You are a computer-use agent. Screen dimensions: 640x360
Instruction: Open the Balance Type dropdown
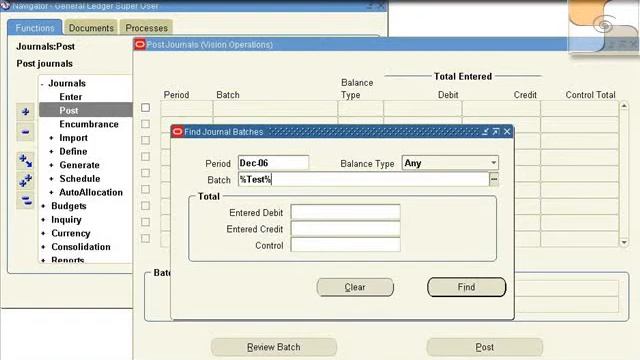coord(493,163)
